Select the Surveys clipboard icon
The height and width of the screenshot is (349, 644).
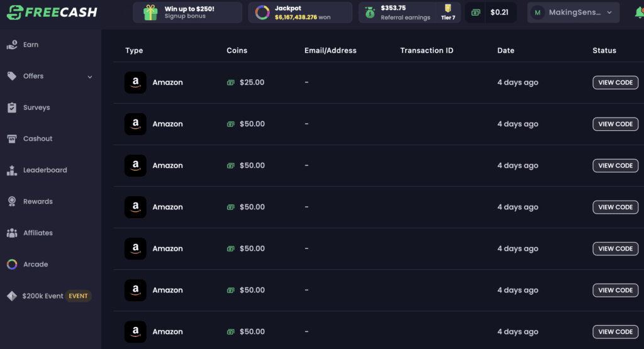pyautogui.click(x=12, y=108)
